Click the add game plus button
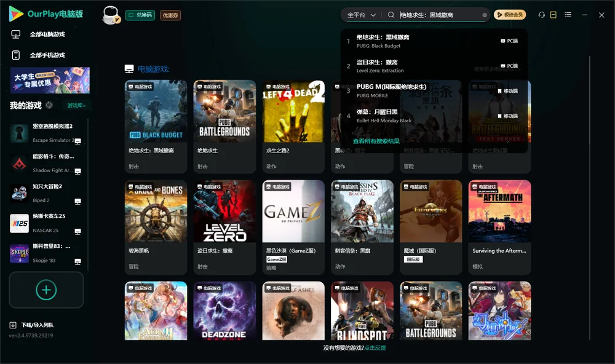 (46, 290)
